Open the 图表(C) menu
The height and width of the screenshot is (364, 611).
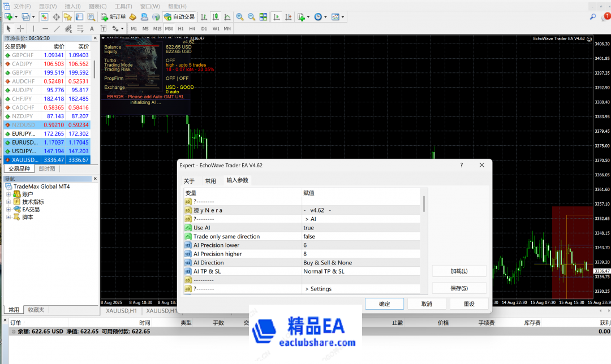coord(97,6)
